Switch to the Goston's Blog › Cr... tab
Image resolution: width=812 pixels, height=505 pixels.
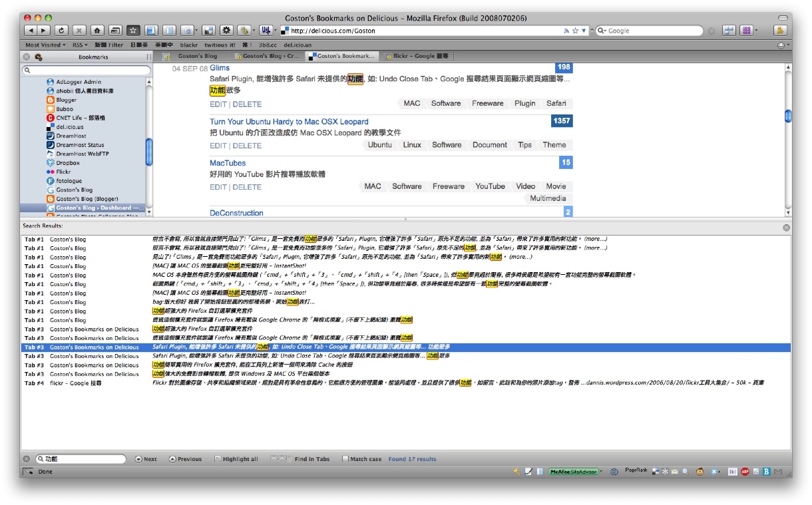pyautogui.click(x=268, y=57)
